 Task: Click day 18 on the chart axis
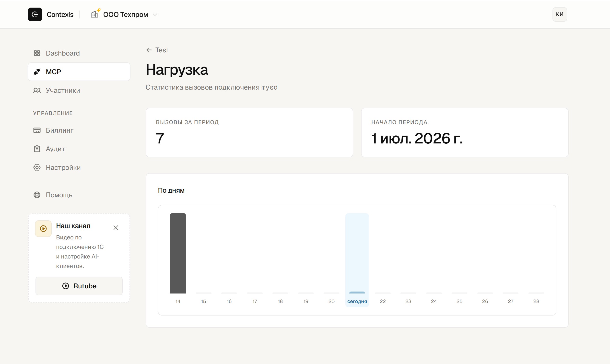point(280,301)
